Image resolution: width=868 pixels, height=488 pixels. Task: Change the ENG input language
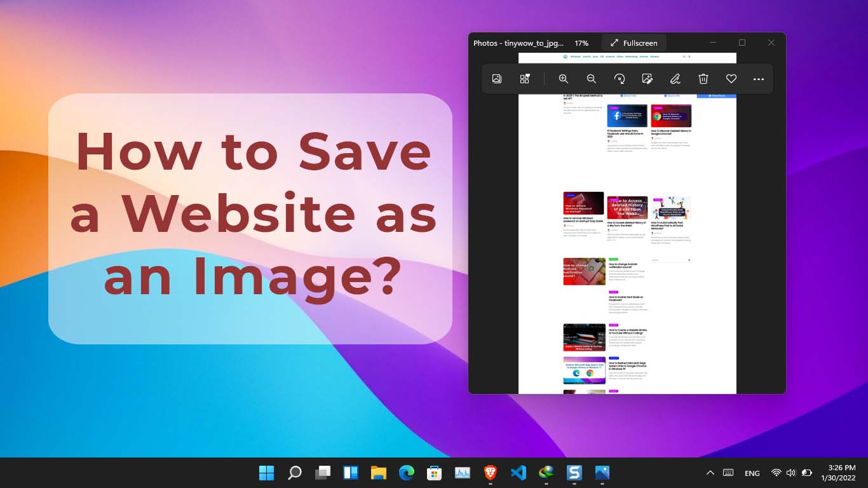[x=752, y=473]
